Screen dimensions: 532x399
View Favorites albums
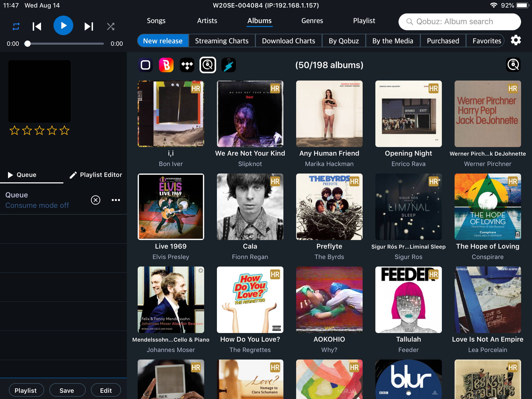click(485, 41)
